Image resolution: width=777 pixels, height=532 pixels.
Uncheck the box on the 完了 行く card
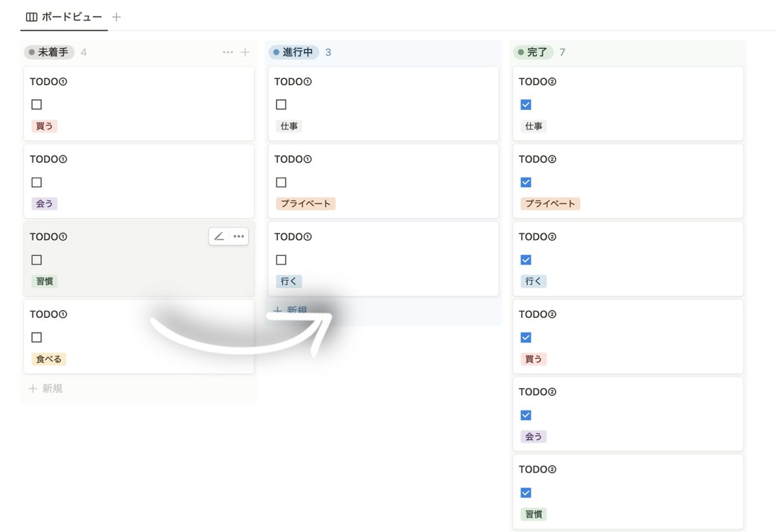(526, 260)
